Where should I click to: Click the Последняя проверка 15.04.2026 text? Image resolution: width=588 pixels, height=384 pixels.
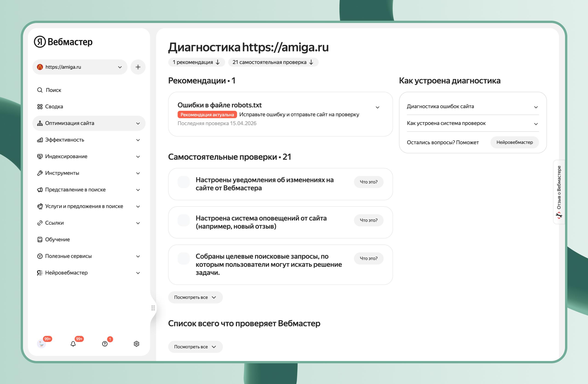[217, 123]
